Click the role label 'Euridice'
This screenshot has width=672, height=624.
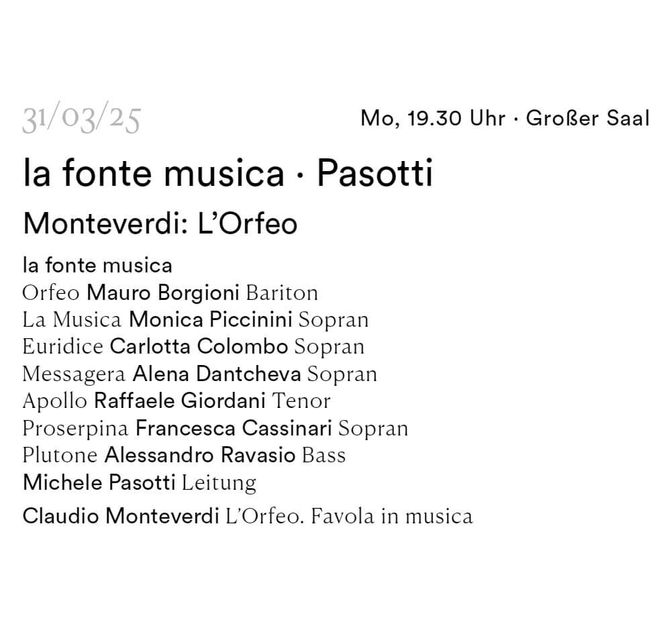62,346
